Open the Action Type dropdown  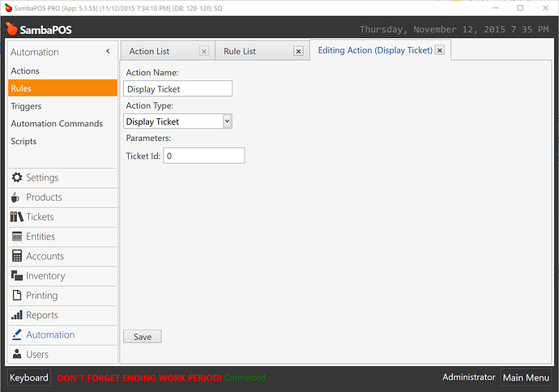(x=227, y=121)
